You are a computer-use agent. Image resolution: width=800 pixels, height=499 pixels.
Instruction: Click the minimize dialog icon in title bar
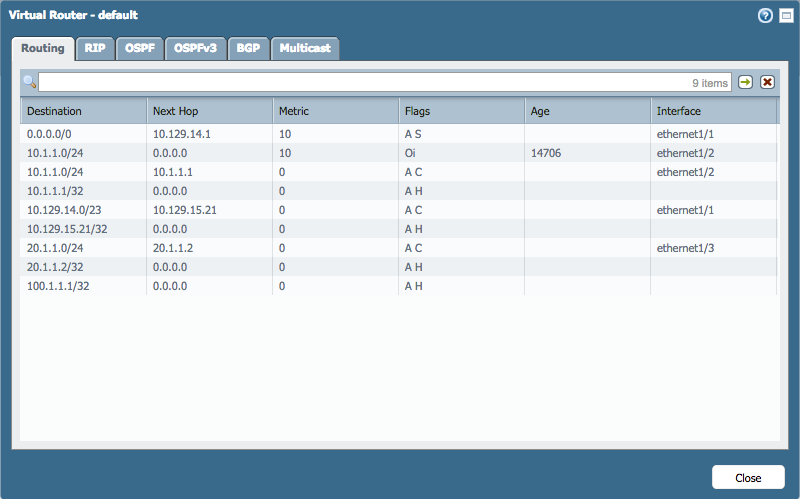click(x=785, y=16)
